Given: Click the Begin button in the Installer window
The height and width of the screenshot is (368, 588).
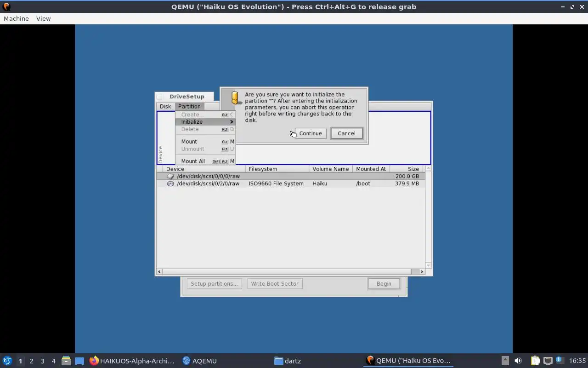Looking at the screenshot, I should coord(384,284).
